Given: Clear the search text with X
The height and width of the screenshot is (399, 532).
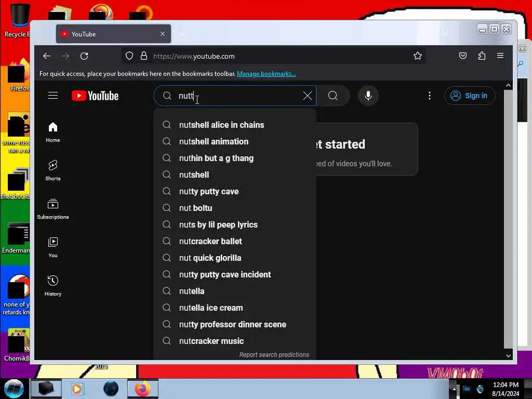Looking at the screenshot, I should click(308, 96).
